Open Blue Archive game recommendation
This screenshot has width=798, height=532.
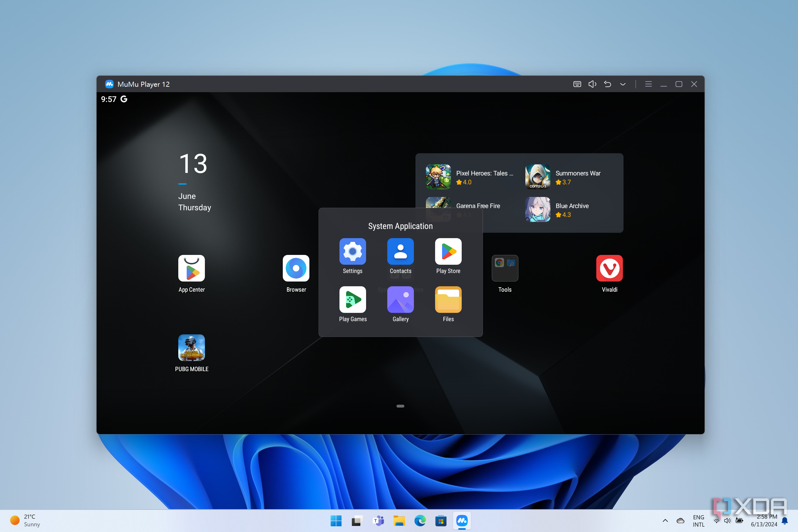(x=557, y=209)
